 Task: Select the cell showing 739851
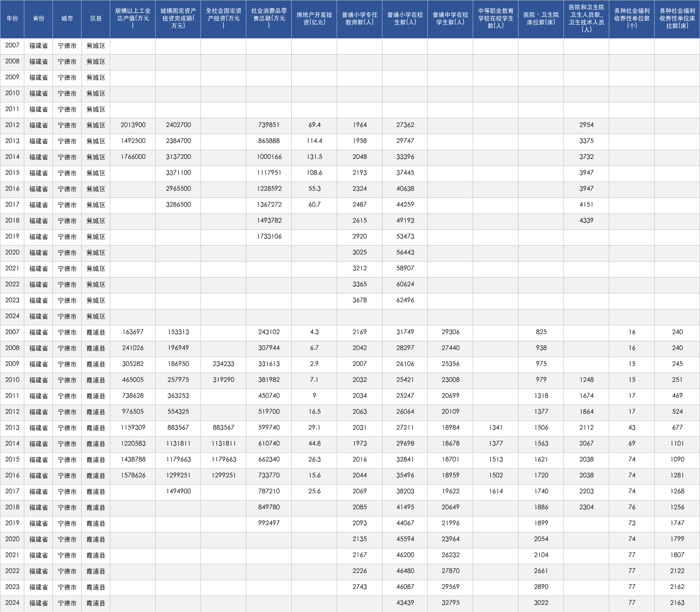pos(269,125)
